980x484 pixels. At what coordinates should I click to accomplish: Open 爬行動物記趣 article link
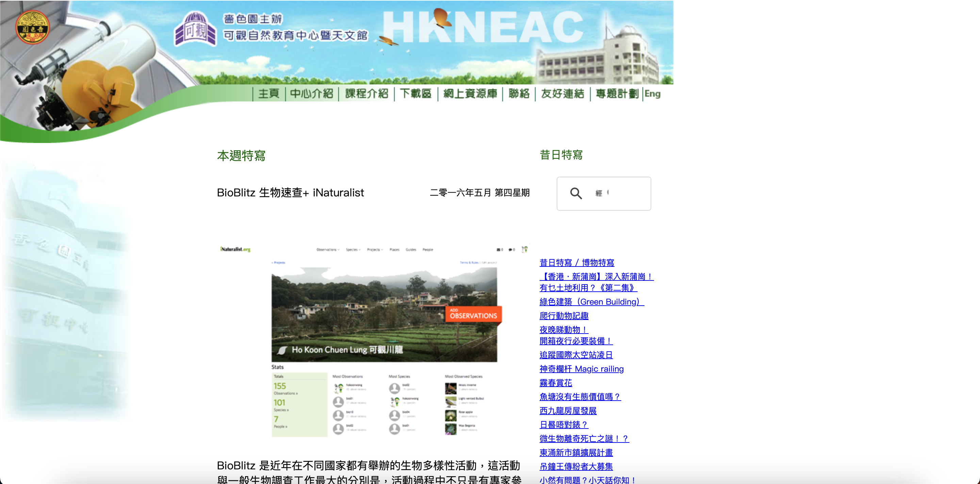(x=564, y=316)
